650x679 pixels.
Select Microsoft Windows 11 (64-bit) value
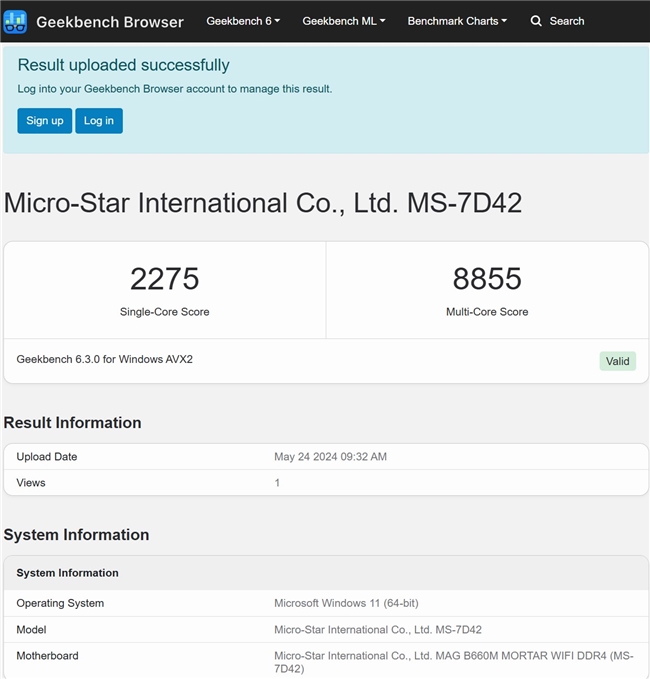(x=346, y=603)
